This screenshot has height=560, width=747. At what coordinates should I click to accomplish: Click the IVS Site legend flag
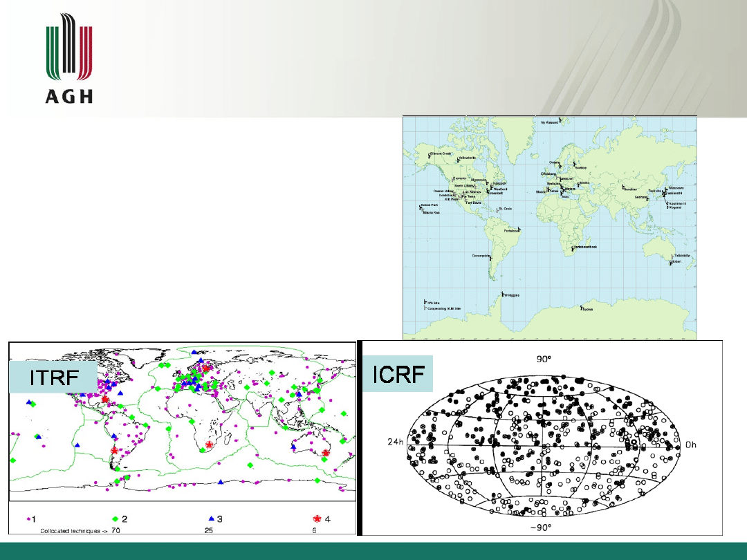[423, 302]
